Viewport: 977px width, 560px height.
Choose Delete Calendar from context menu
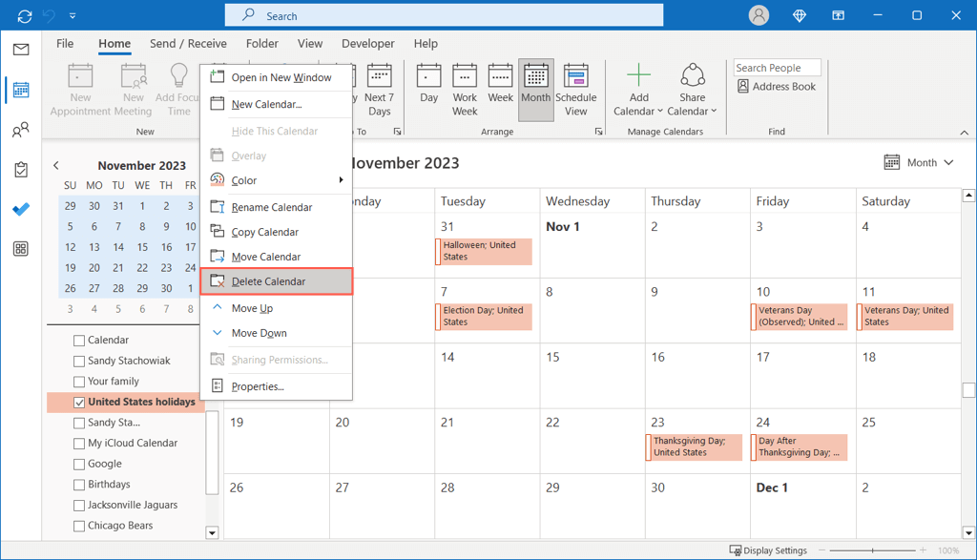point(276,280)
